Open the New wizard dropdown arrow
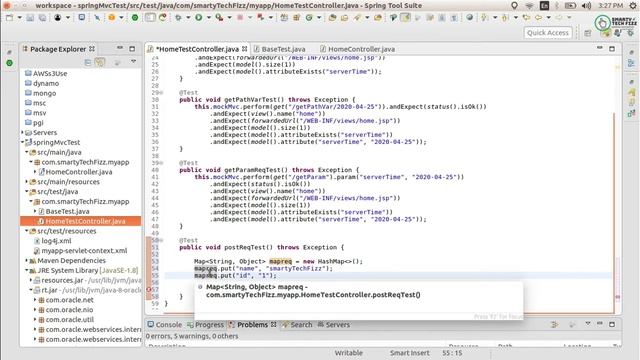Screen dimensions: 640x360 [x=19, y=18]
